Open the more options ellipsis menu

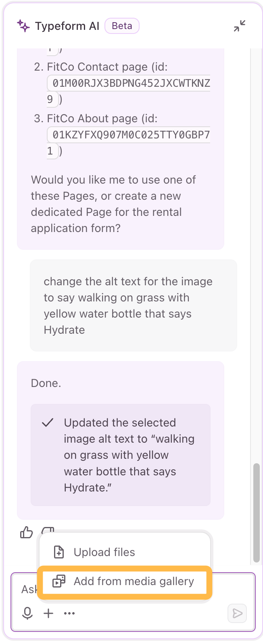(69, 613)
